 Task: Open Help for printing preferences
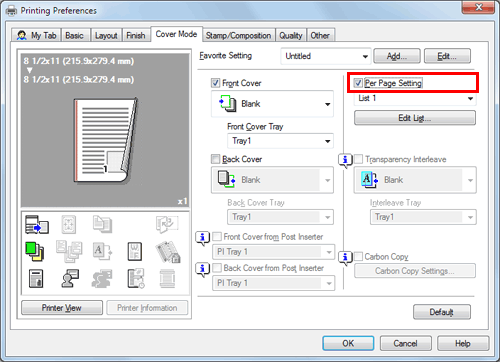click(x=463, y=343)
